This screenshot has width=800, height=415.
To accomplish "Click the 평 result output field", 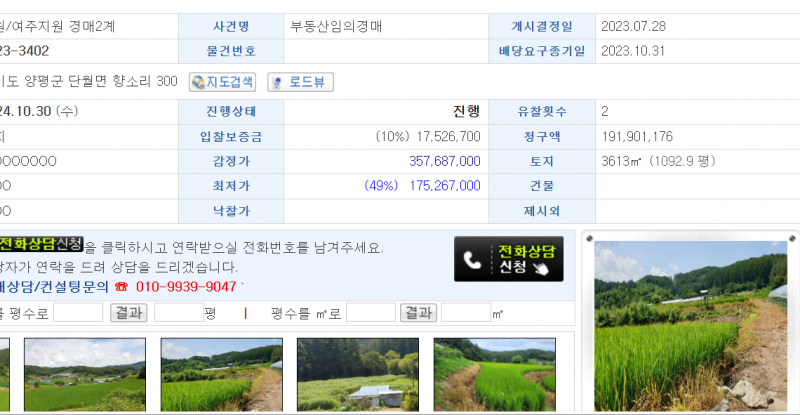I will point(179,312).
